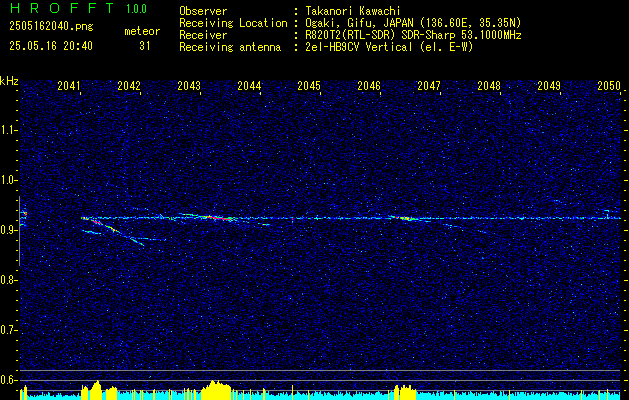The image size is (629, 400).
Task: Click the timestamp 25.05.16 20:40
Action: [51, 46]
